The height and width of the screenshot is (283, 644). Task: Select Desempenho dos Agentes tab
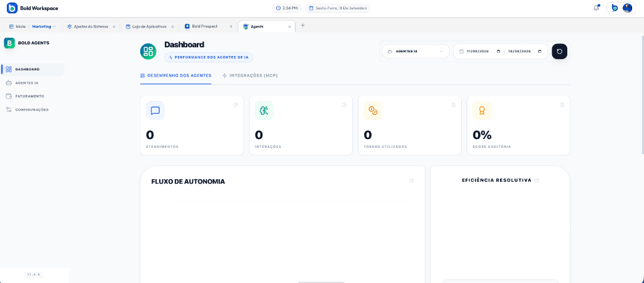click(176, 76)
